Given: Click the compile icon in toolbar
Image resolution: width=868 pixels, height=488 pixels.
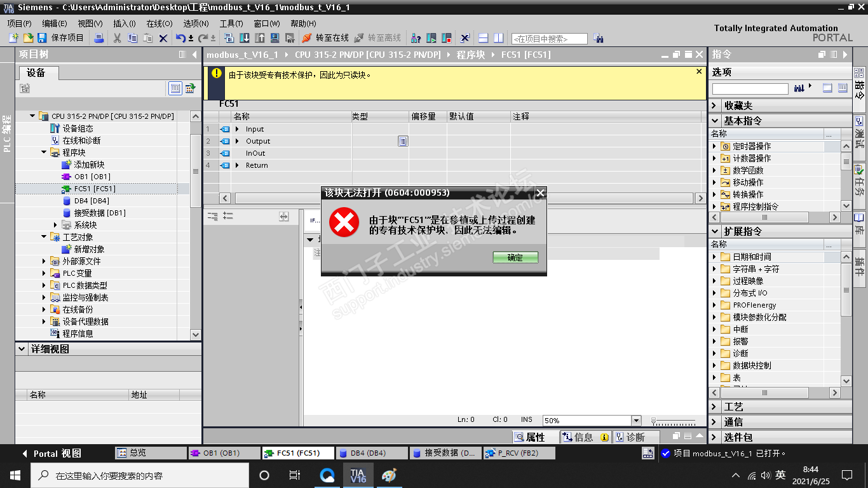Looking at the screenshot, I should click(229, 38).
